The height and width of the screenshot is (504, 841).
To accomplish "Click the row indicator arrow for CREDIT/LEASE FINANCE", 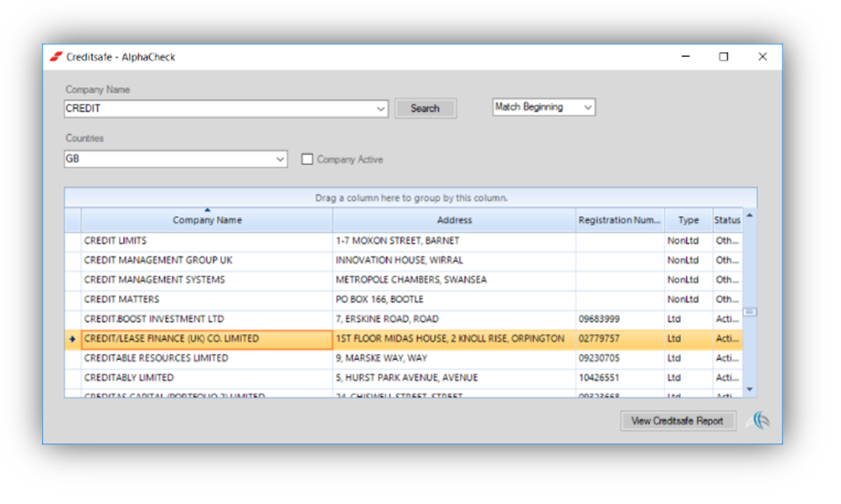I will tap(72, 339).
